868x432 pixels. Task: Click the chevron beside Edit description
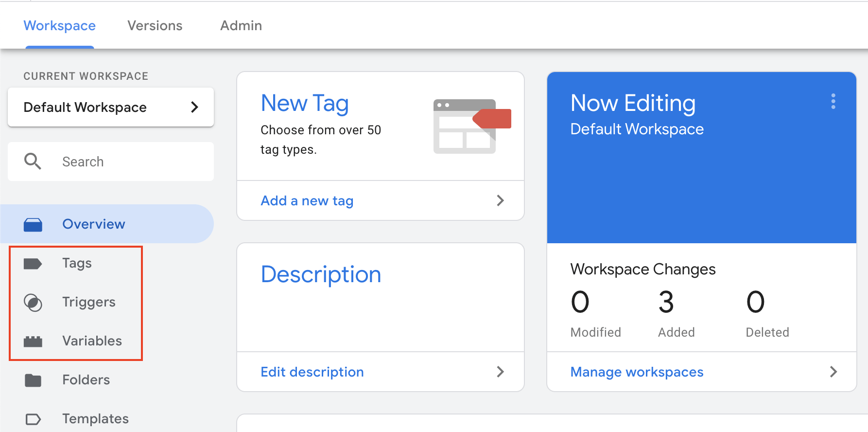500,372
